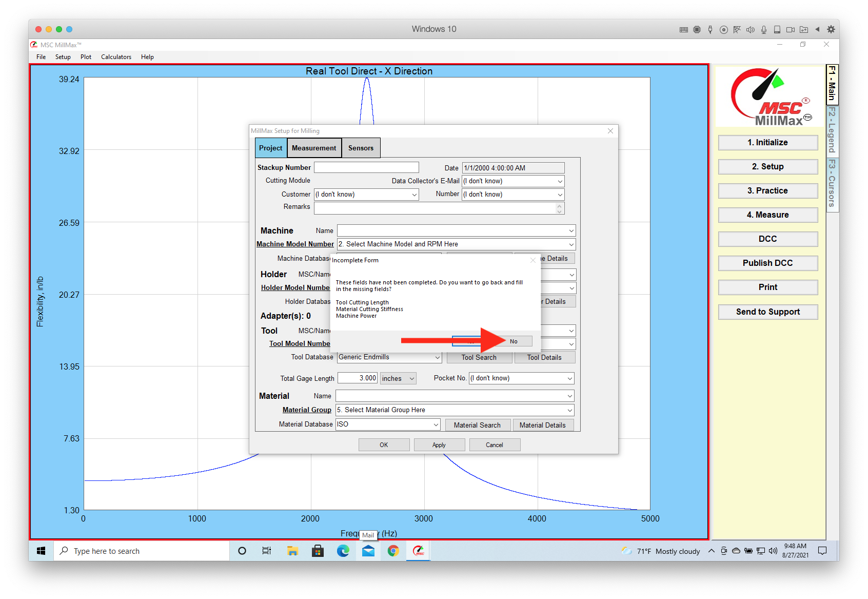This screenshot has width=868, height=599.
Task: Click the DCC button
Action: click(768, 239)
